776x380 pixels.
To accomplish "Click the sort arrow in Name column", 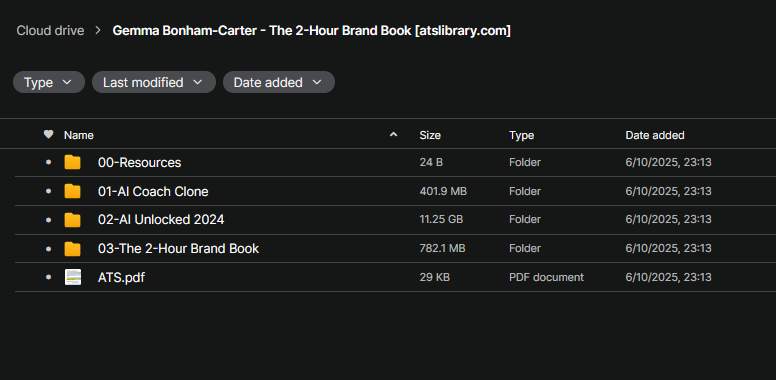I will pos(393,134).
